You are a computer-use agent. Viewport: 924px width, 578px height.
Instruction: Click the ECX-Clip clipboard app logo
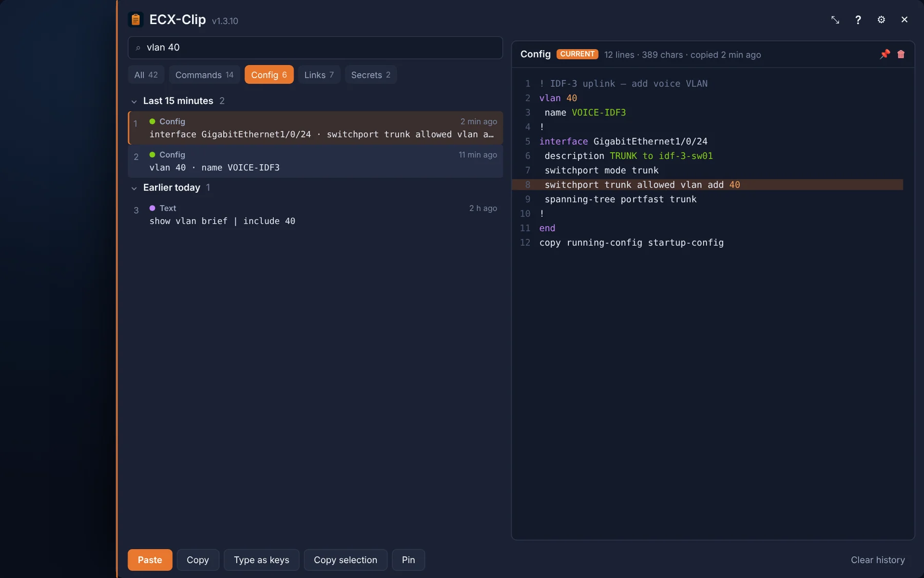pos(136,20)
